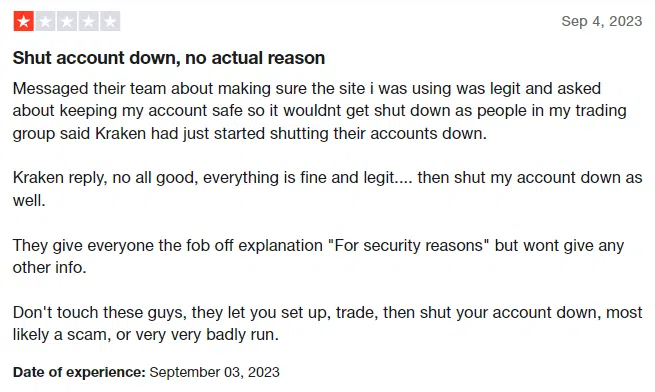Click the Date of experience label
655x392 pixels.
click(x=79, y=372)
